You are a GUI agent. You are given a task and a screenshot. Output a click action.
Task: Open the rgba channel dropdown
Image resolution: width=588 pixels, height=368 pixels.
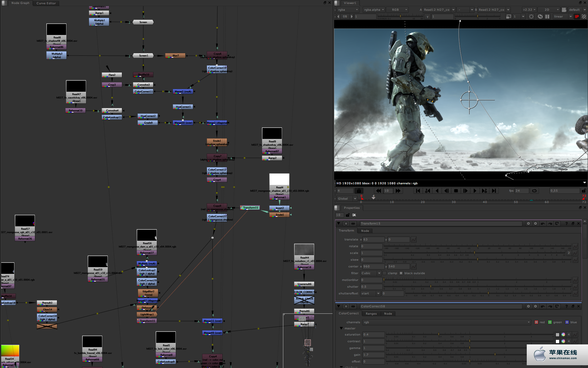pos(348,10)
